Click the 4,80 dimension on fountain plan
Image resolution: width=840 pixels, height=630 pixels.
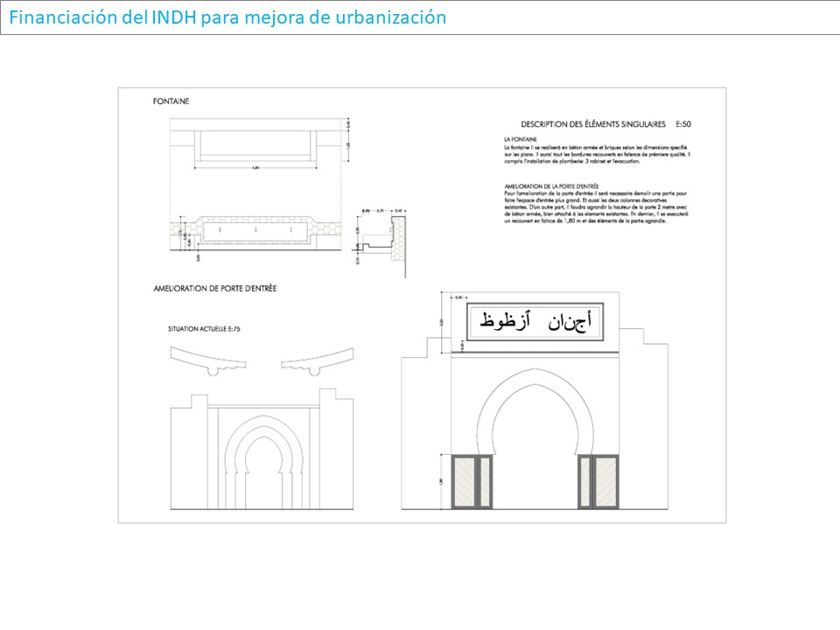(x=255, y=167)
